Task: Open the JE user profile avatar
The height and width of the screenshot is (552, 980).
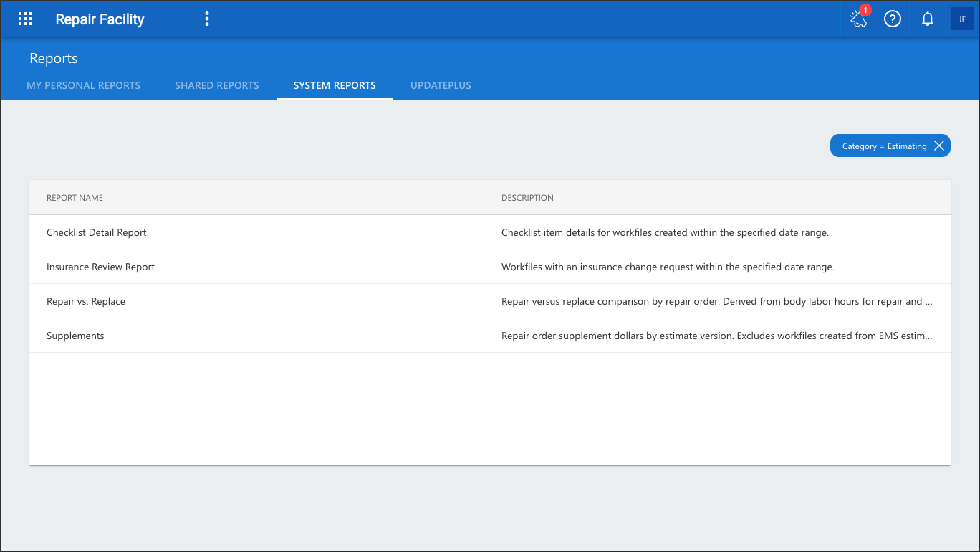Action: (x=962, y=19)
